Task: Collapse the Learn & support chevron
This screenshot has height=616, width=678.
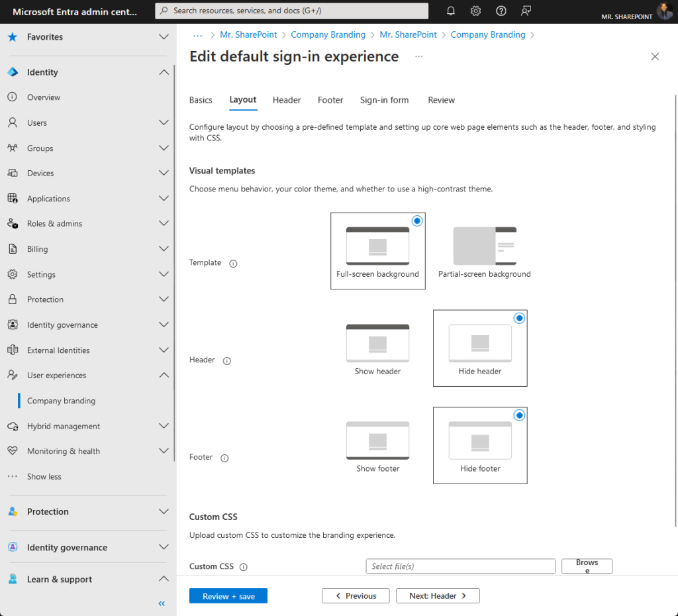Action: tap(164, 579)
